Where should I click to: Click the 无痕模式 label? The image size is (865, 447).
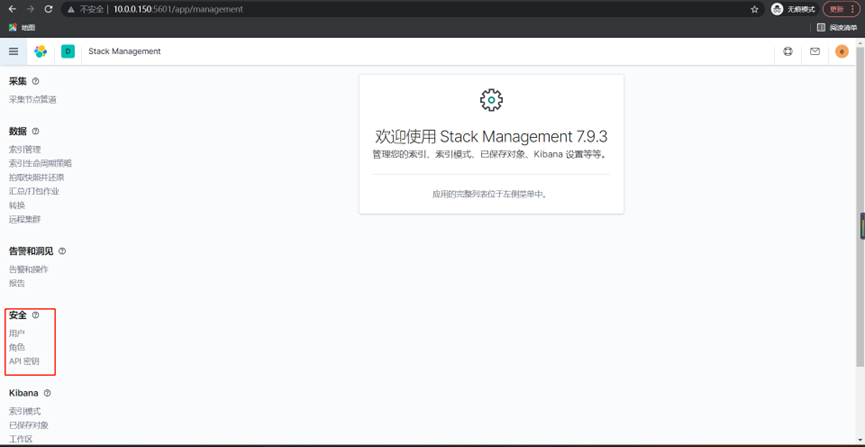(801, 9)
